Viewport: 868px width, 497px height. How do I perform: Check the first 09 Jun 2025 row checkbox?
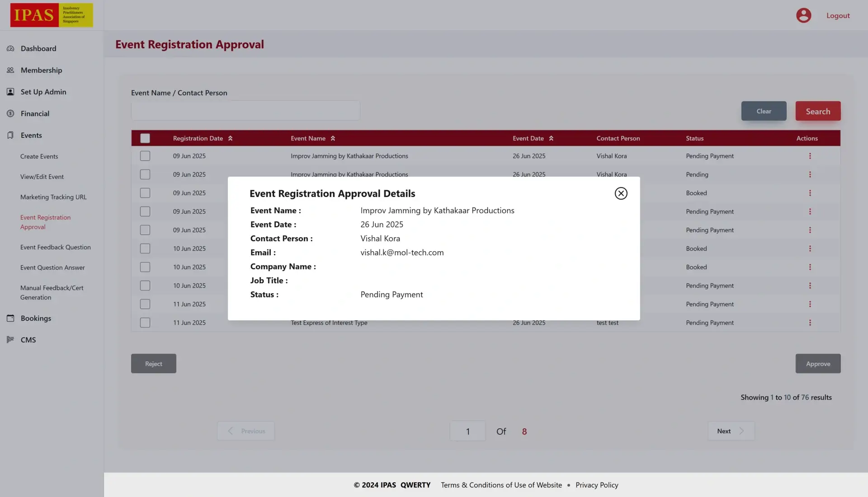[145, 156]
